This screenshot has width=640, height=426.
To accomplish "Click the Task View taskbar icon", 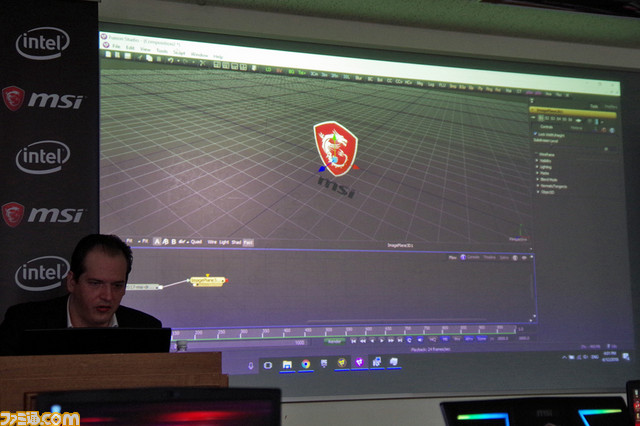I will pos(268,365).
